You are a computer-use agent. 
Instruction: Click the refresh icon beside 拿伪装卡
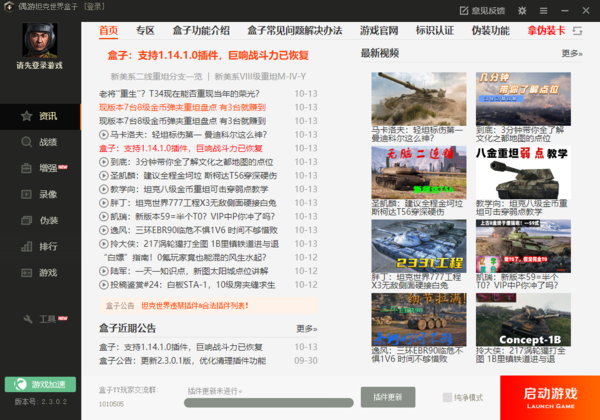(575, 31)
